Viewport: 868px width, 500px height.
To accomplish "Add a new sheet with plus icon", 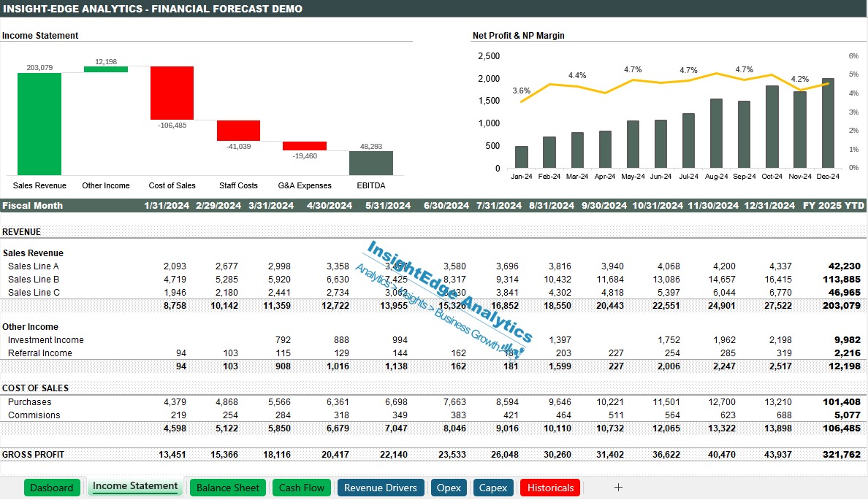I will [618, 488].
